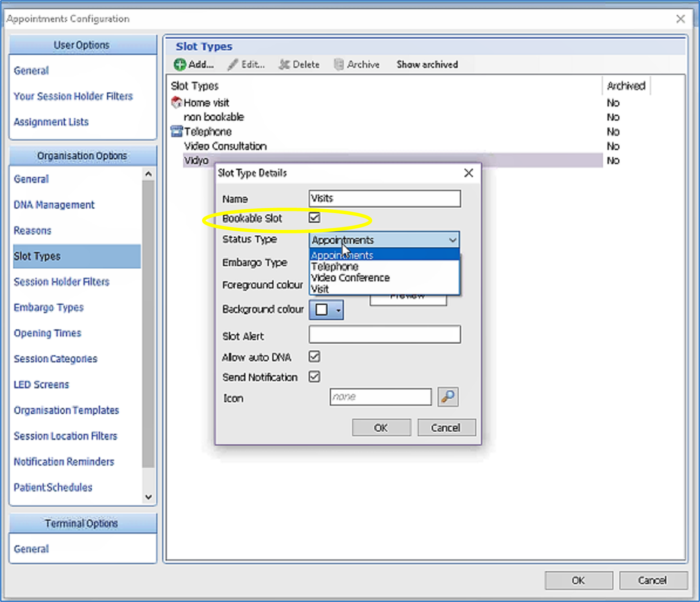Image resolution: width=700 pixels, height=602 pixels.
Task: Select the non bookable row
Action: pos(386,117)
